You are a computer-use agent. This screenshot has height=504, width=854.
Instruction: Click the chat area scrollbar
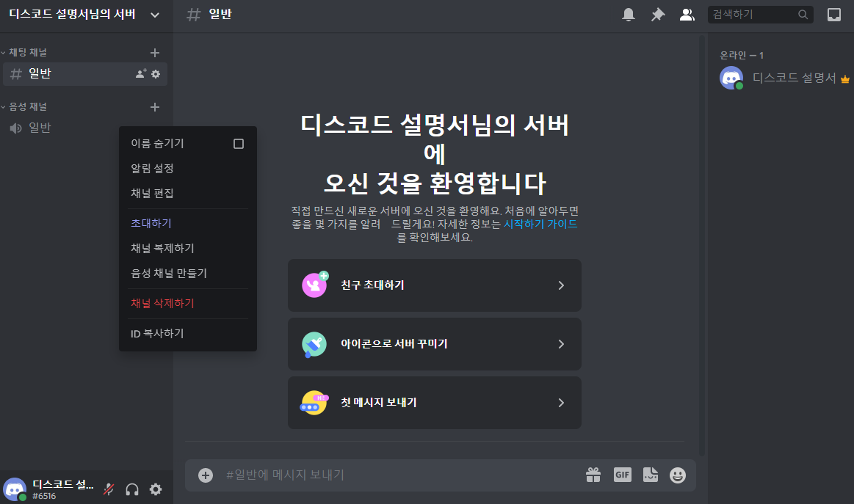pyautogui.click(x=702, y=245)
